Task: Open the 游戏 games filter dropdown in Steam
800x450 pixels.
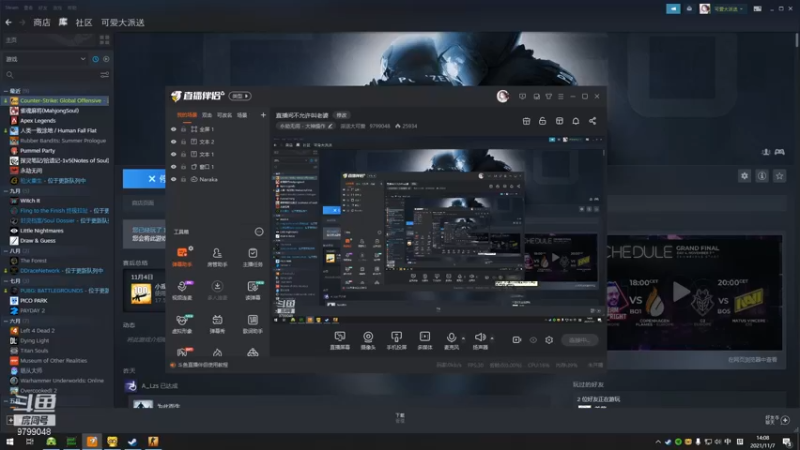Action: (x=45, y=59)
